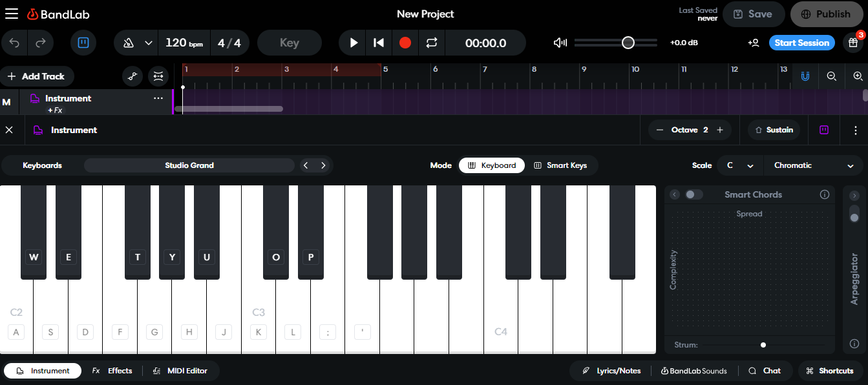Click the 120 bpm tempo field
Screen dimensions: 868x385
[184, 43]
